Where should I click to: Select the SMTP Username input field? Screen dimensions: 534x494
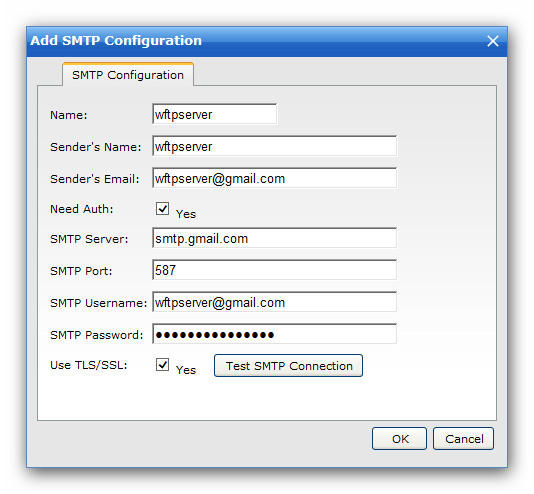[x=274, y=302]
